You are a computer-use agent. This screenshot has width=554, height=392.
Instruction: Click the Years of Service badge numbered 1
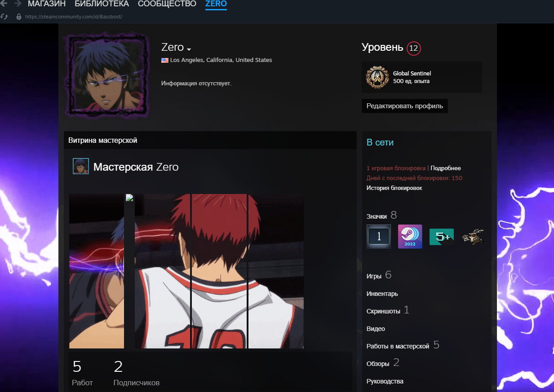coord(379,237)
